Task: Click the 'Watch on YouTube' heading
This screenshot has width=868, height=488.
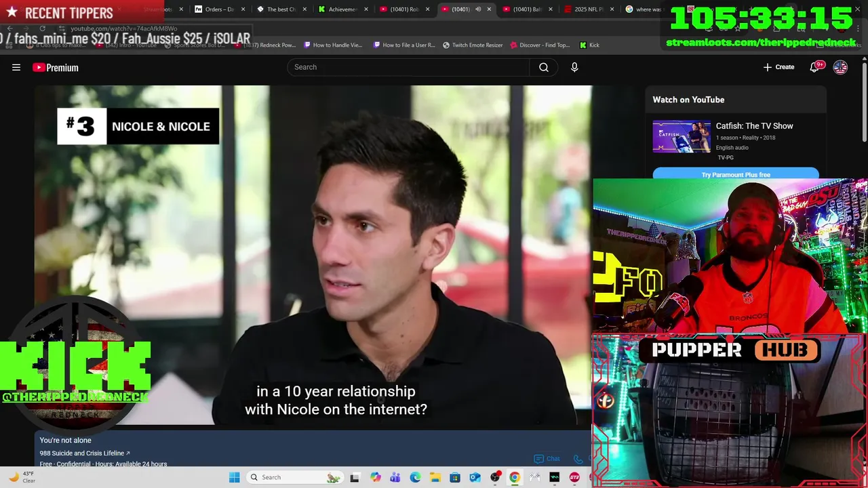Action: pos(688,100)
